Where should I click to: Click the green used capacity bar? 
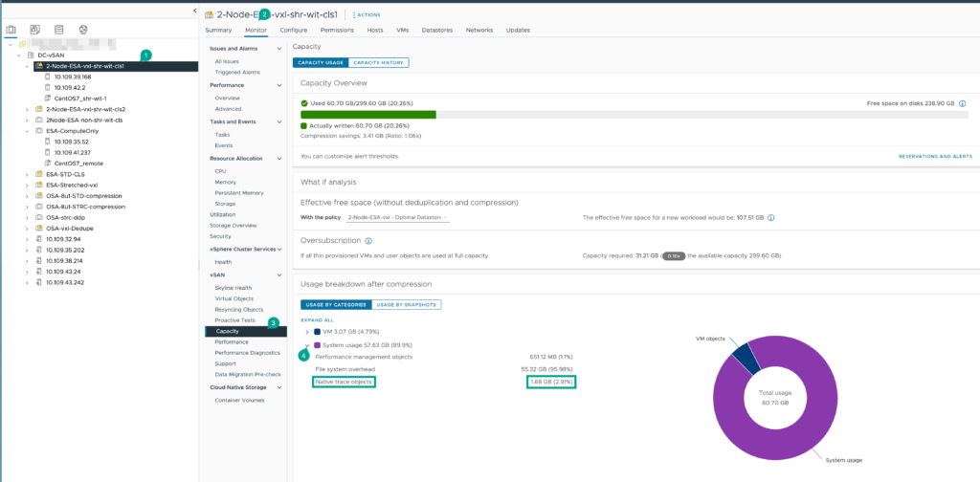pyautogui.click(x=368, y=115)
